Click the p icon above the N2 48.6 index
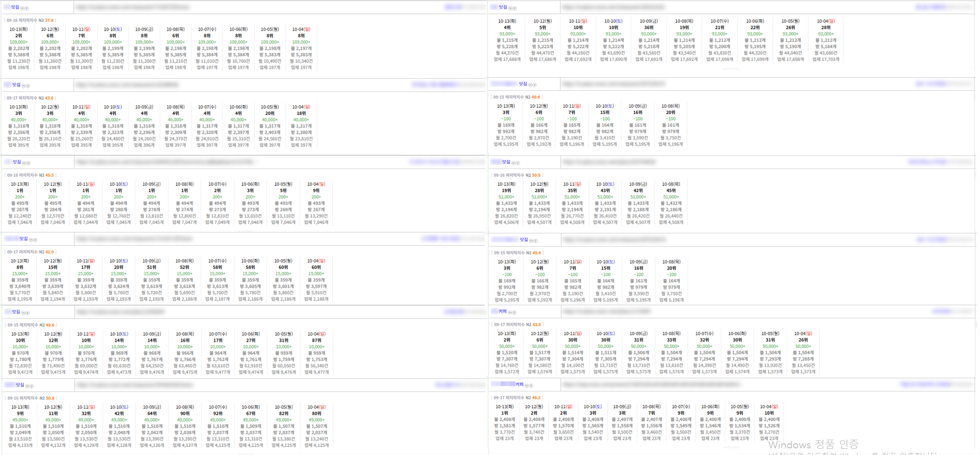 click(28, 313)
